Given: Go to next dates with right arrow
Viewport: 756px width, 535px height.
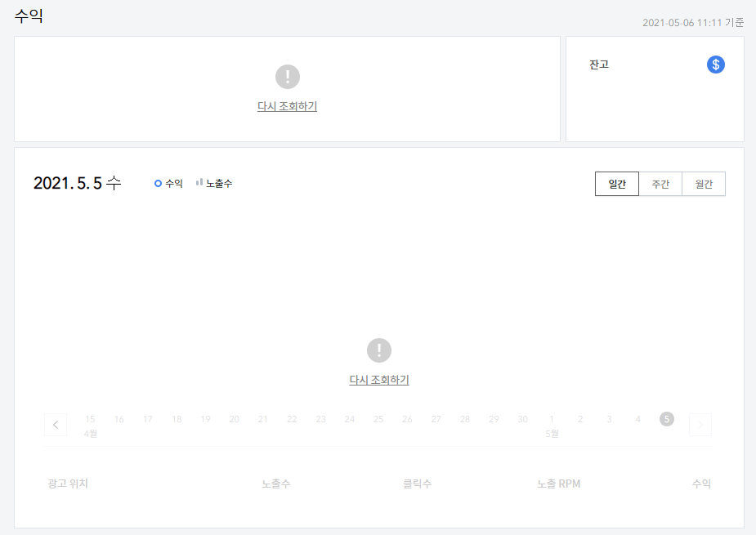Looking at the screenshot, I should [x=700, y=425].
